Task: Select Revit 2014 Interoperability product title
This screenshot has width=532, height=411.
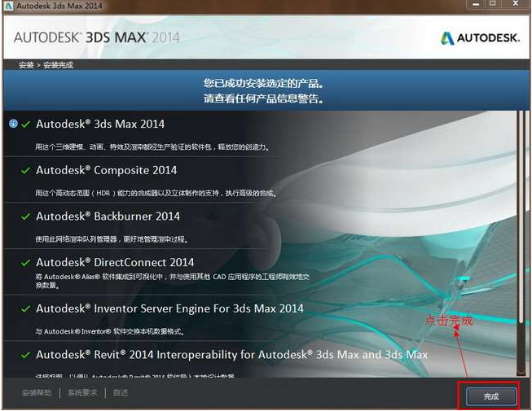Action: click(x=231, y=354)
